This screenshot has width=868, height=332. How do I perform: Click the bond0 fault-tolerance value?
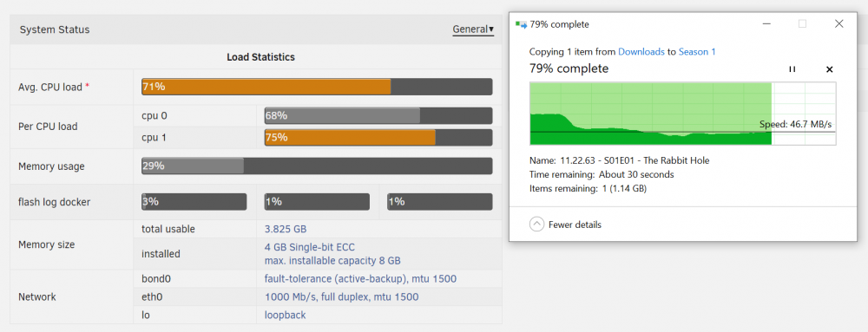pos(360,278)
